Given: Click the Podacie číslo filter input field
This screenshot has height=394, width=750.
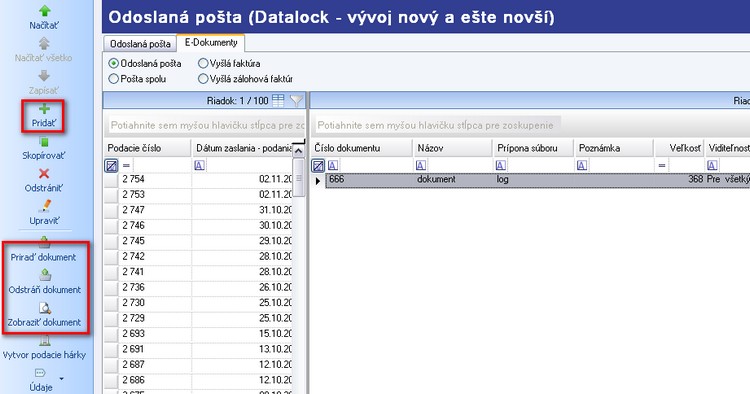Looking at the screenshot, I should tap(162, 165).
